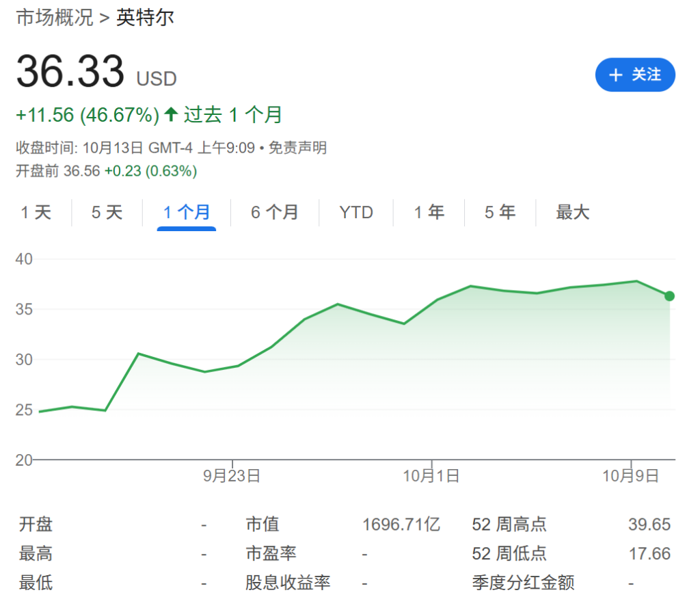700x610 pixels.
Task: View the 1 年 price history tab
Action: pos(429,213)
